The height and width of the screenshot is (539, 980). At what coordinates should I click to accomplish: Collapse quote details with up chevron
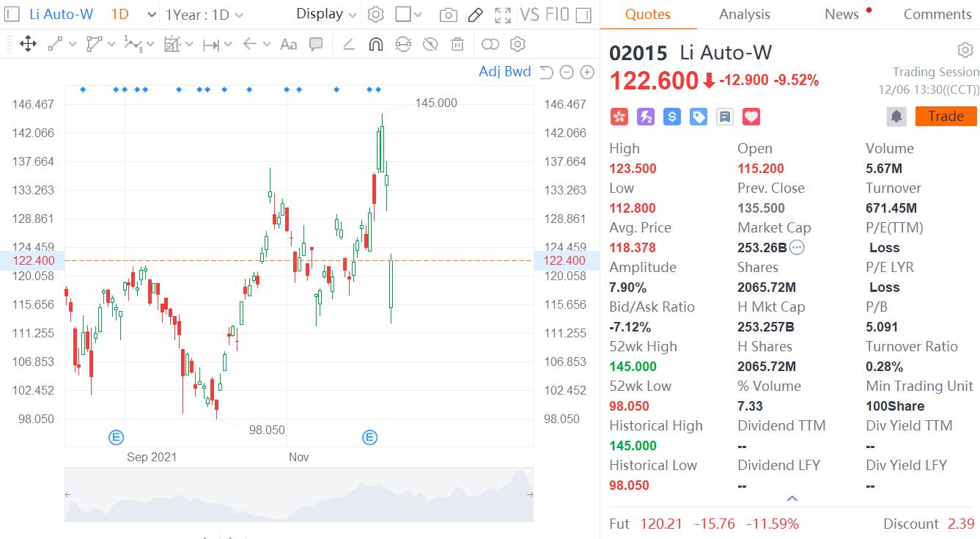pos(792,499)
